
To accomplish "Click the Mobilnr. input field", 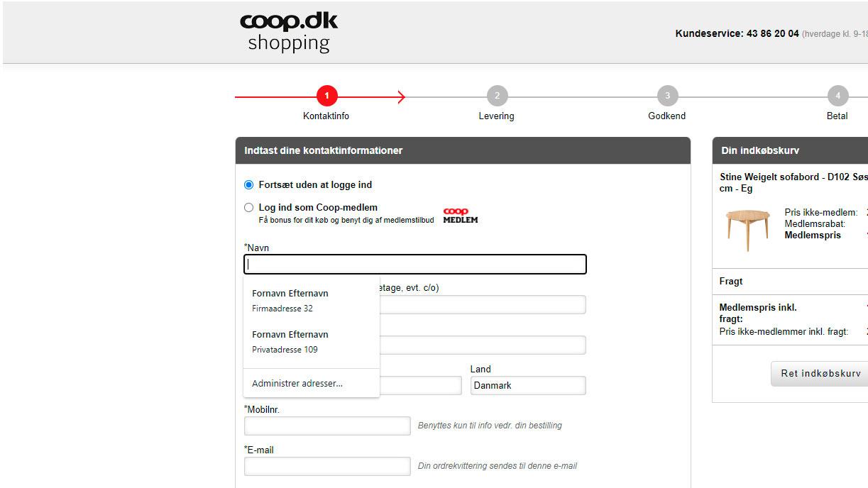I will click(327, 426).
